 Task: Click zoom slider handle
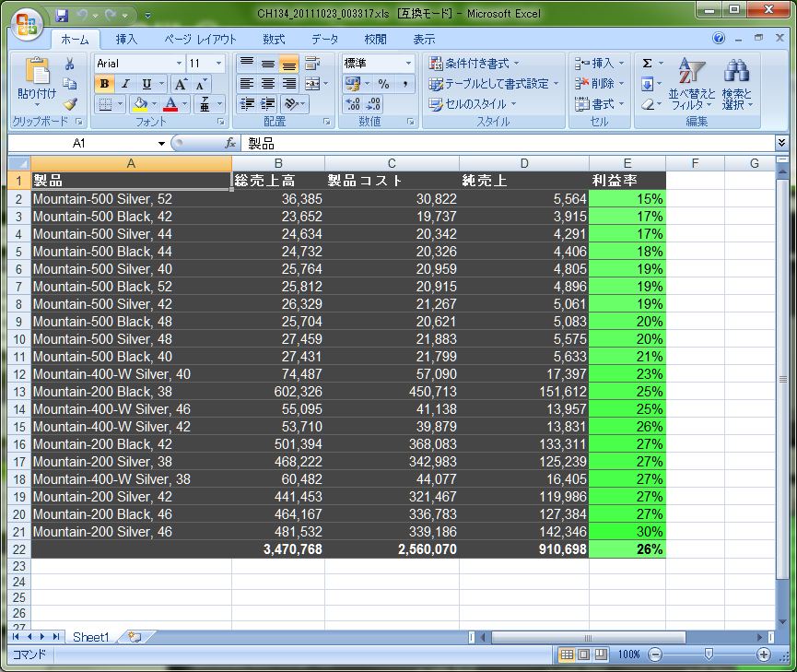[x=709, y=654]
